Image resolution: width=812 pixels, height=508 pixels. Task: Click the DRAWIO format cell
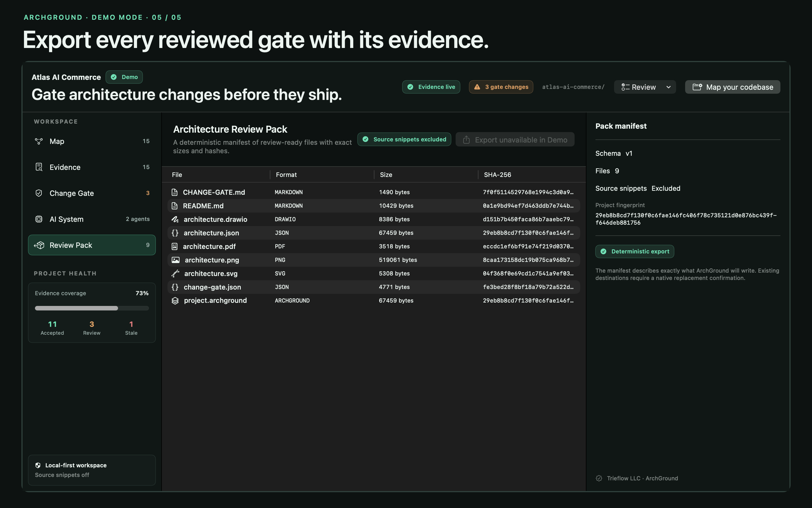click(x=285, y=219)
